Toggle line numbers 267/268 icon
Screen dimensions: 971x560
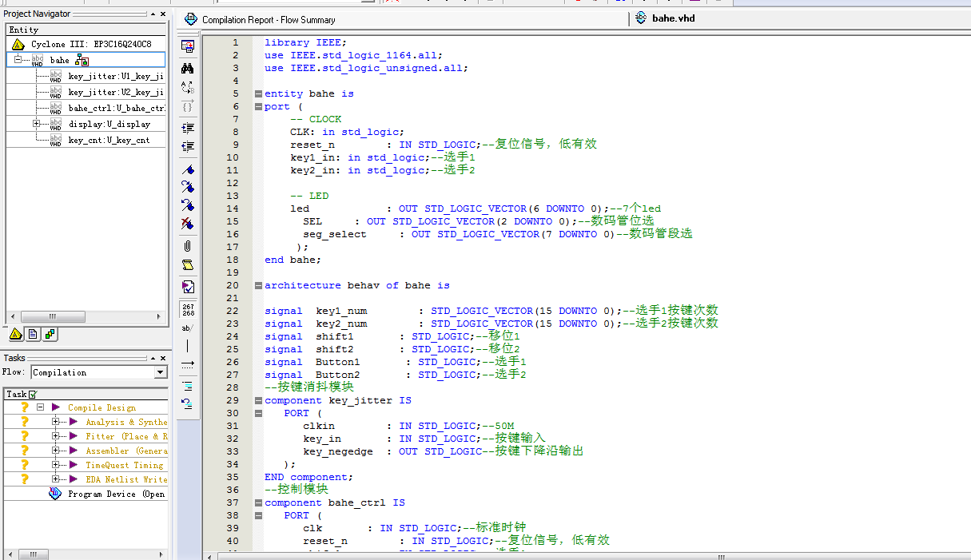click(188, 308)
